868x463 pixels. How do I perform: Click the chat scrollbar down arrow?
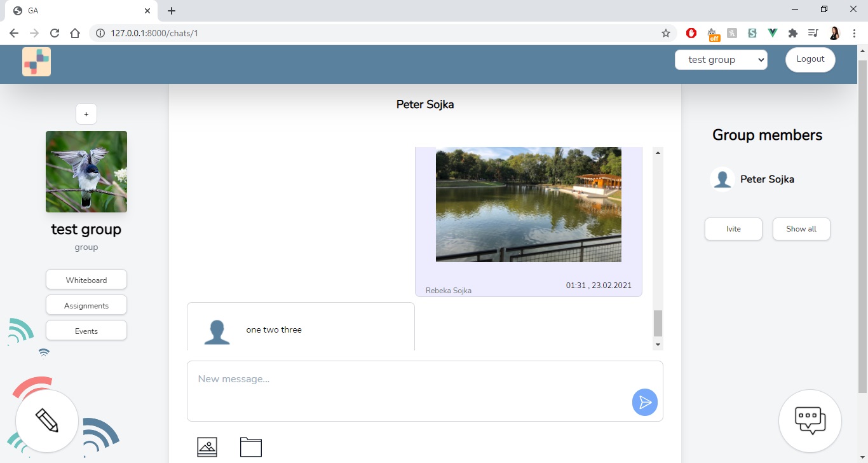658,344
